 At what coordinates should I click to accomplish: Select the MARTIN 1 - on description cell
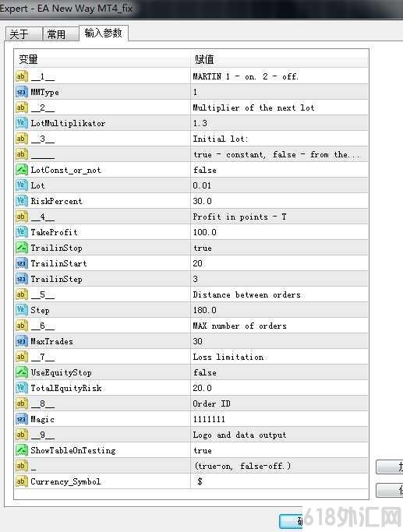pos(279,76)
